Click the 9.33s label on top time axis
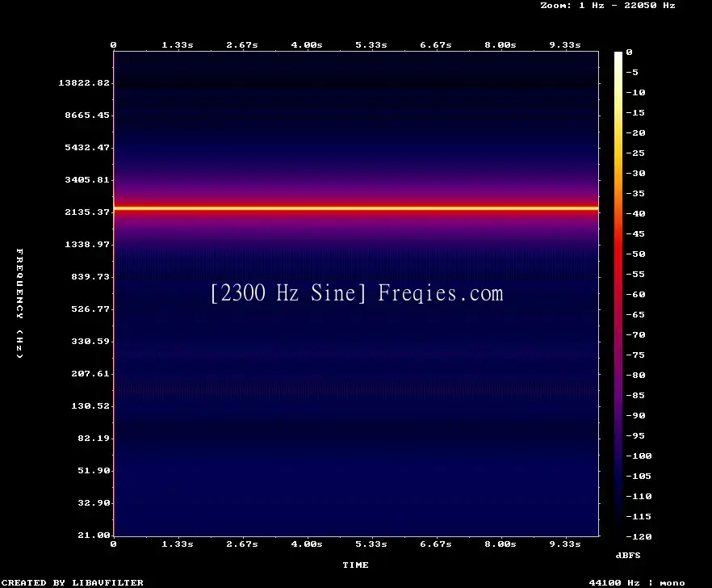712x588 pixels. click(x=564, y=45)
